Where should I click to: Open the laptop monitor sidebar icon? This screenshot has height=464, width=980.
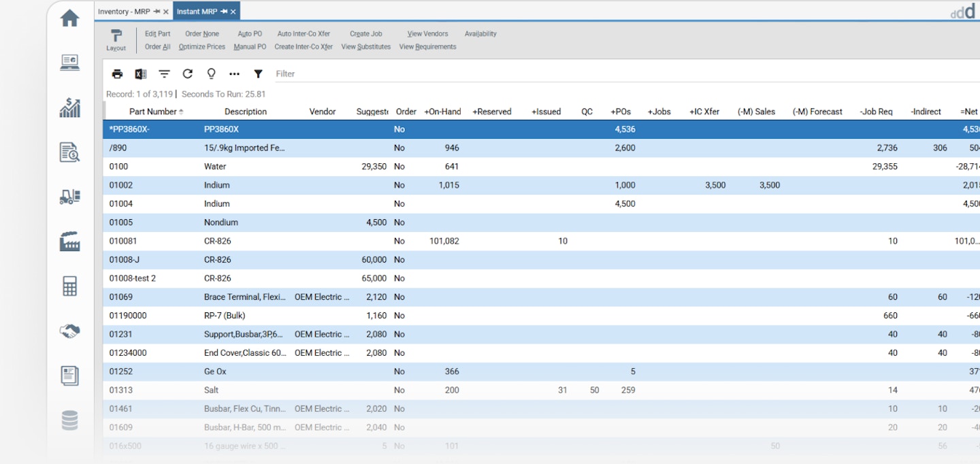(x=70, y=63)
